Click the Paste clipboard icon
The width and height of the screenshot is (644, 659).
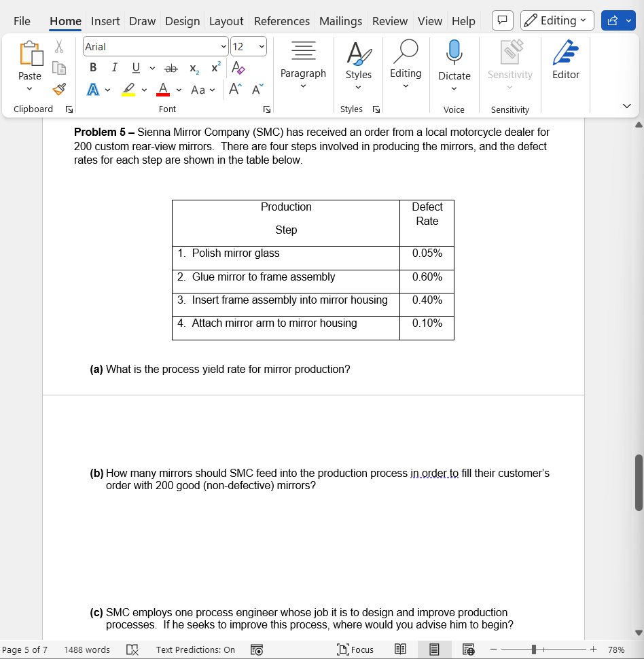pos(31,54)
